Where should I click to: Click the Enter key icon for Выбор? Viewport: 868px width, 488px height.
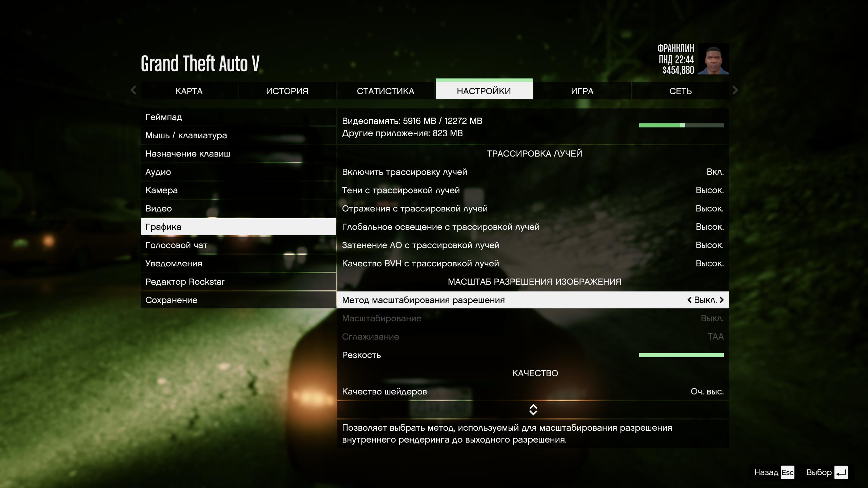coord(841,472)
